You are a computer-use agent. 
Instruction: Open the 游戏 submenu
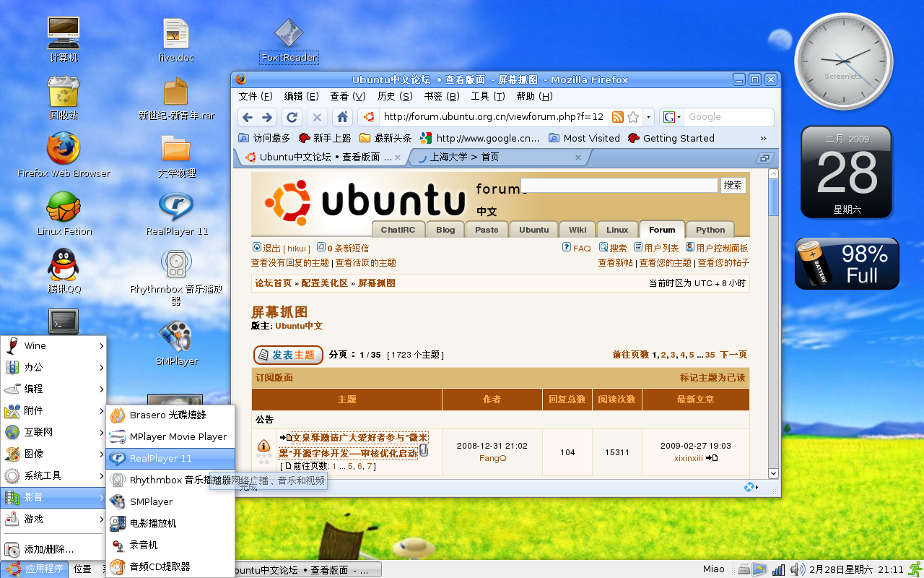[54, 519]
